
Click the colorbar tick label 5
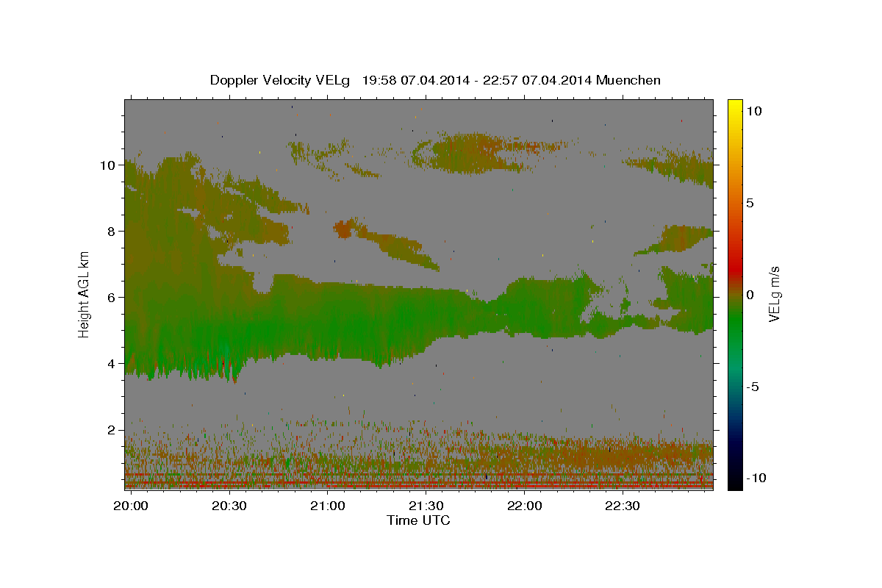pyautogui.click(x=750, y=203)
